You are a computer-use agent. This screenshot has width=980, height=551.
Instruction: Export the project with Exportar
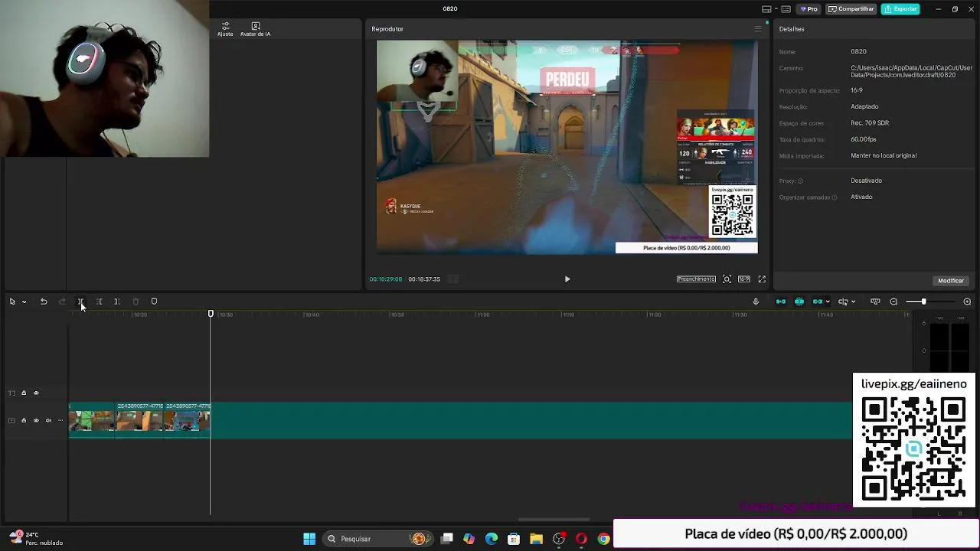pyautogui.click(x=900, y=9)
